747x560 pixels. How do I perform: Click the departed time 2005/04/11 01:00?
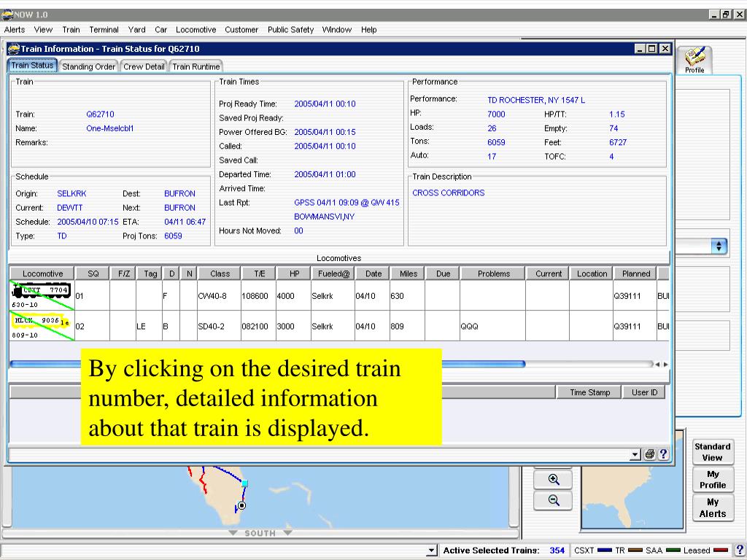[x=325, y=175]
